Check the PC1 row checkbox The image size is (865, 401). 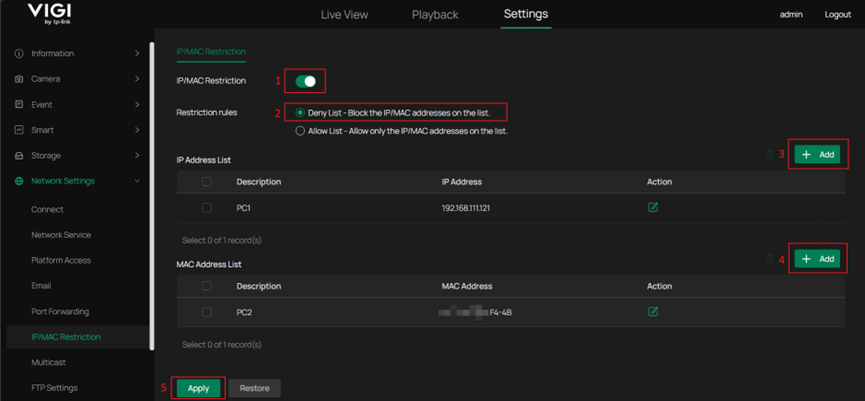click(x=207, y=208)
